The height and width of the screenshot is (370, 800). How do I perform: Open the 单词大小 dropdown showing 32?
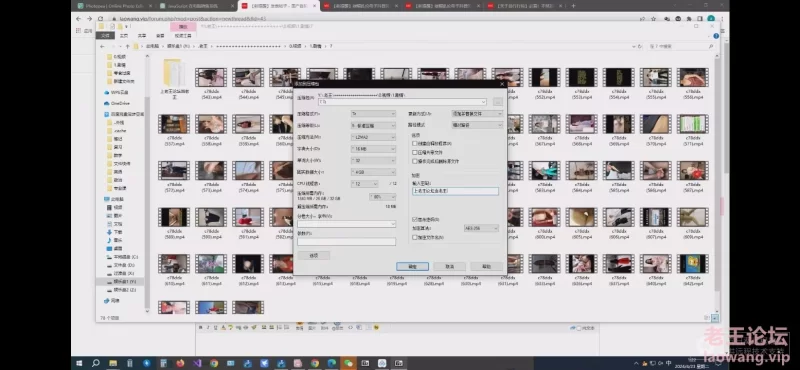373,160
